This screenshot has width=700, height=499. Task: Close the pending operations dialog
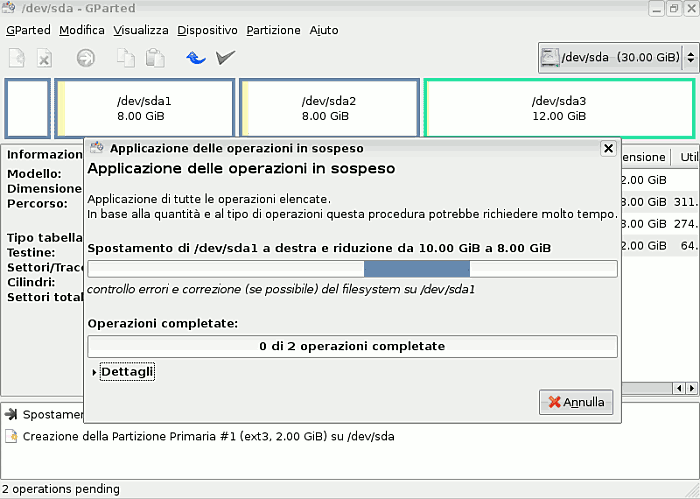click(x=607, y=148)
